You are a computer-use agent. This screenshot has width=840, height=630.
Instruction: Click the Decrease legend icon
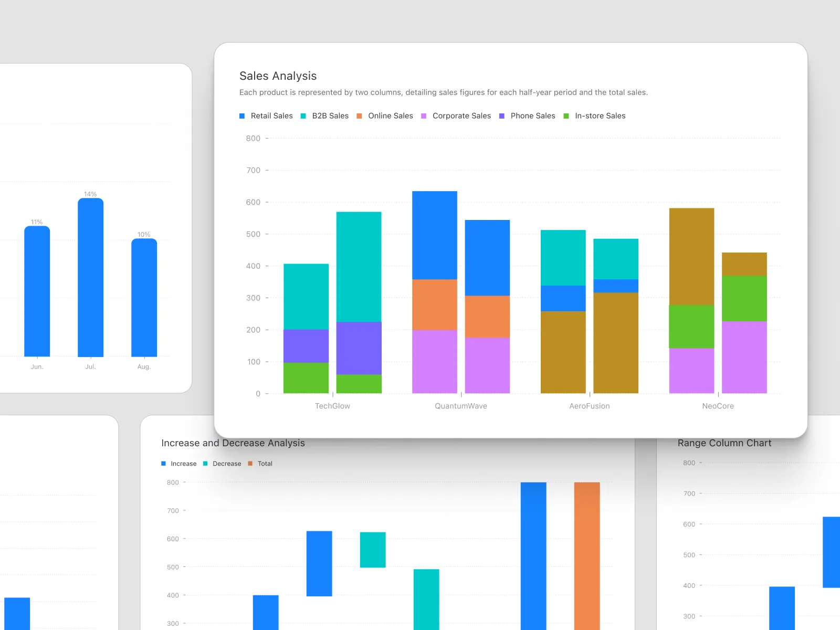(x=204, y=463)
